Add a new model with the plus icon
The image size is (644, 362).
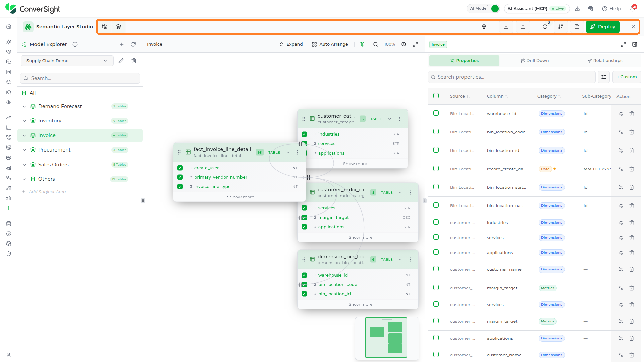[x=122, y=44]
